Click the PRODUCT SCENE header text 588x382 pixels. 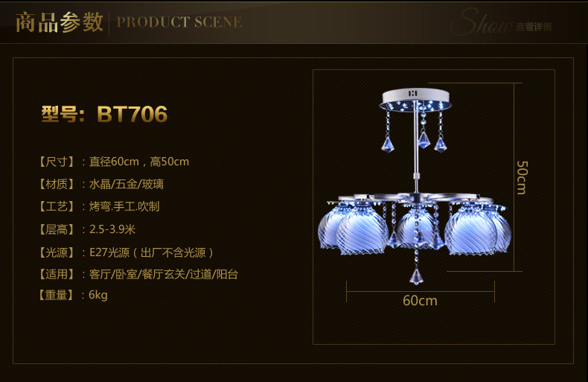tap(179, 22)
